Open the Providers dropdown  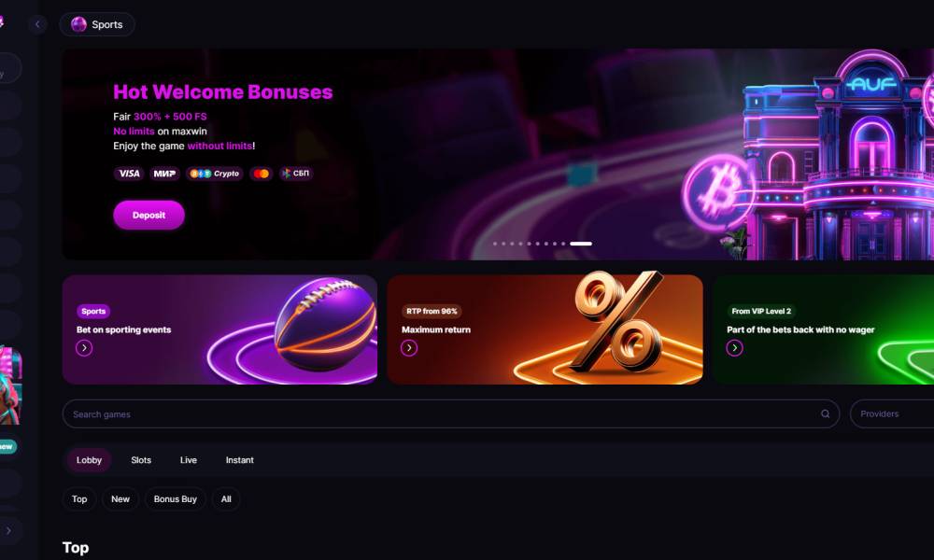tap(892, 414)
